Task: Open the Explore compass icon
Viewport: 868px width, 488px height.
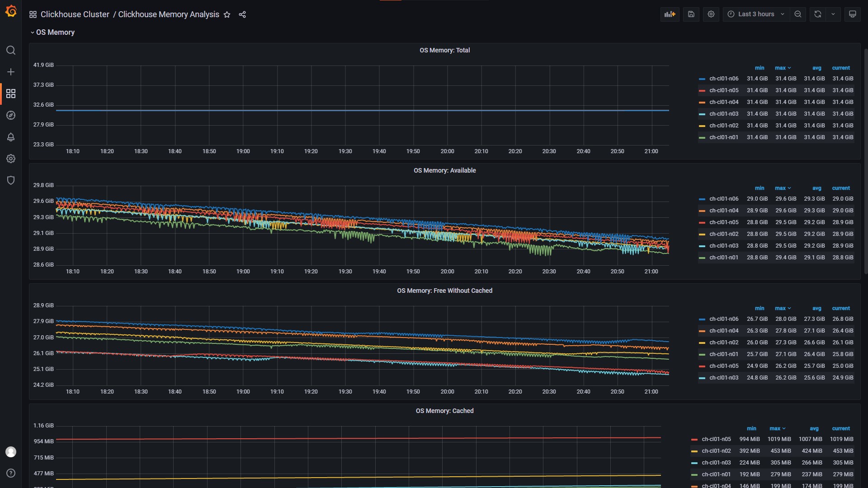Action: point(11,115)
